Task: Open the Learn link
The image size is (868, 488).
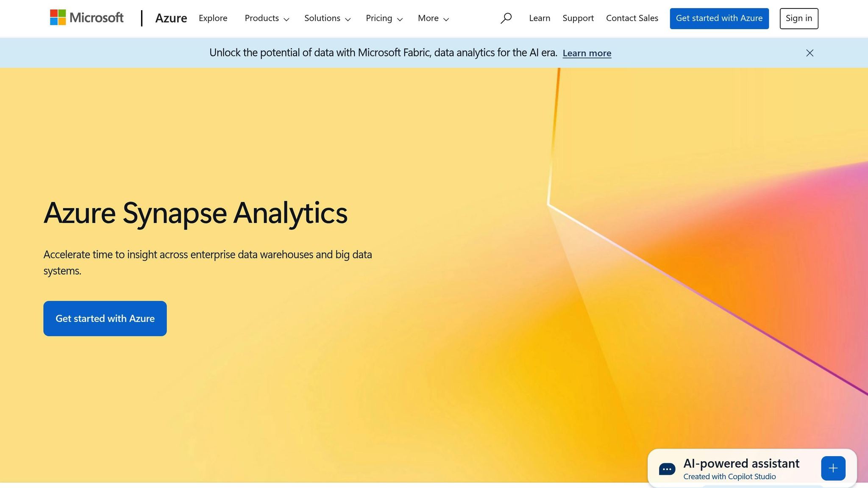Action: point(540,18)
